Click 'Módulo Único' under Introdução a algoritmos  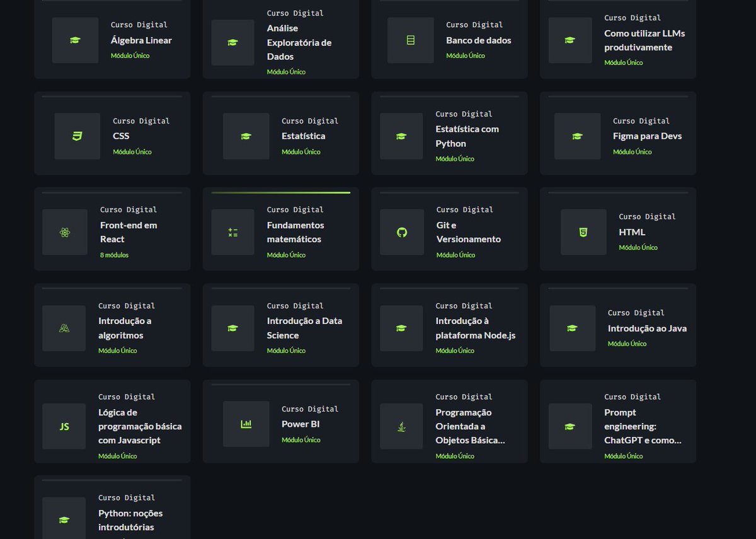[118, 351]
